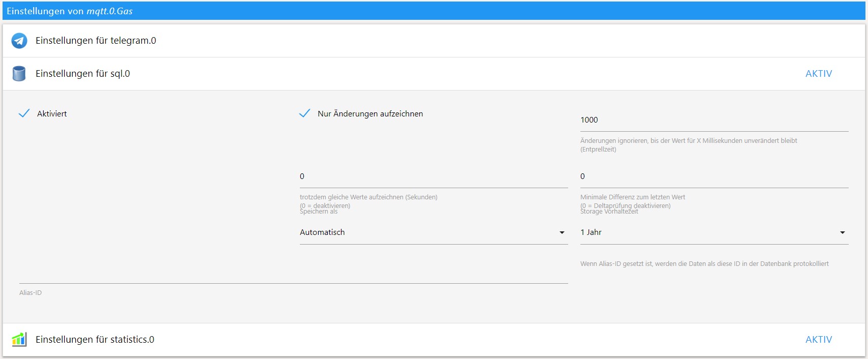
Task: Click AKTIV label on statistics.0 row
Action: coord(818,340)
